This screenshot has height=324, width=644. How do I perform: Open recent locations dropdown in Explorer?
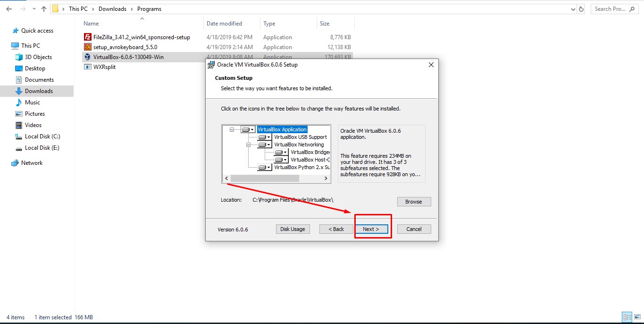[x=34, y=9]
